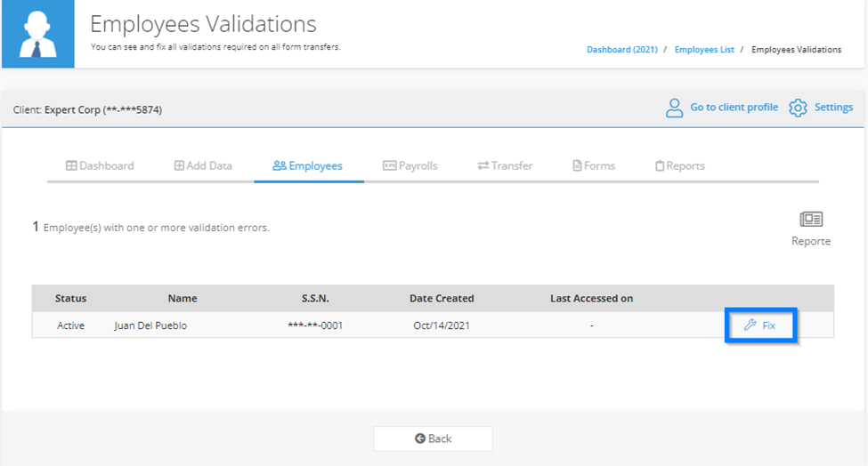Click the Status column header
Viewport: 868px width, 466px height.
[71, 299]
